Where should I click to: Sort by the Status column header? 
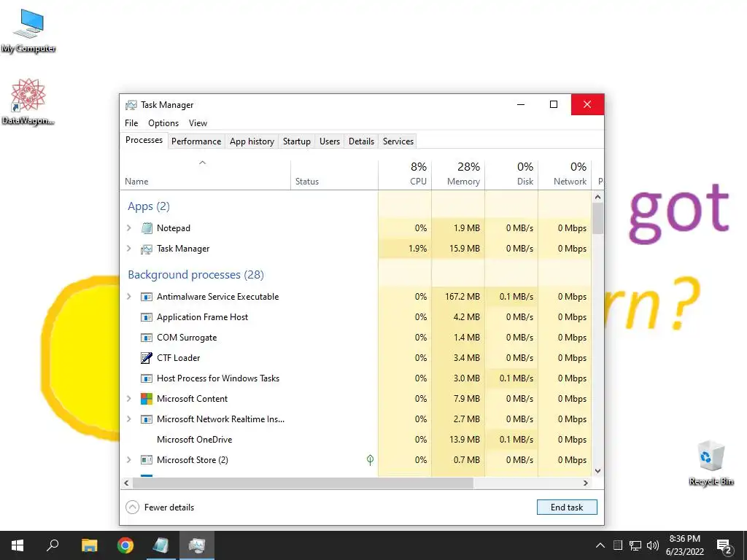coord(334,175)
